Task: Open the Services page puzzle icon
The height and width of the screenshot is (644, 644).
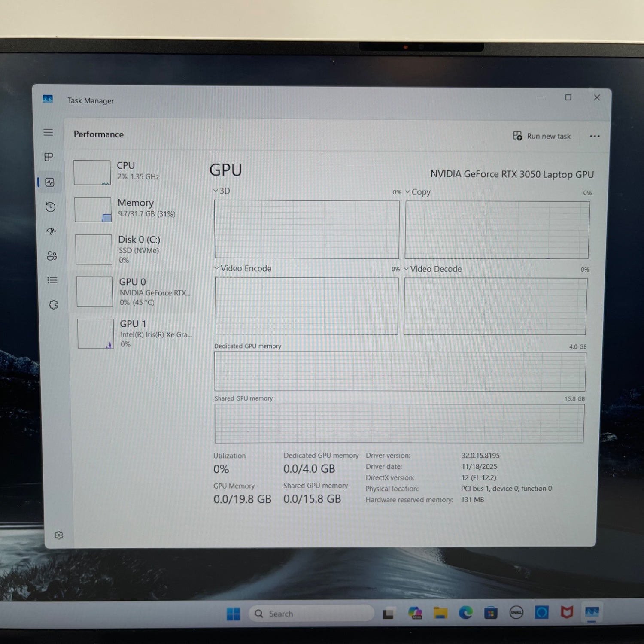Action: coord(53,305)
